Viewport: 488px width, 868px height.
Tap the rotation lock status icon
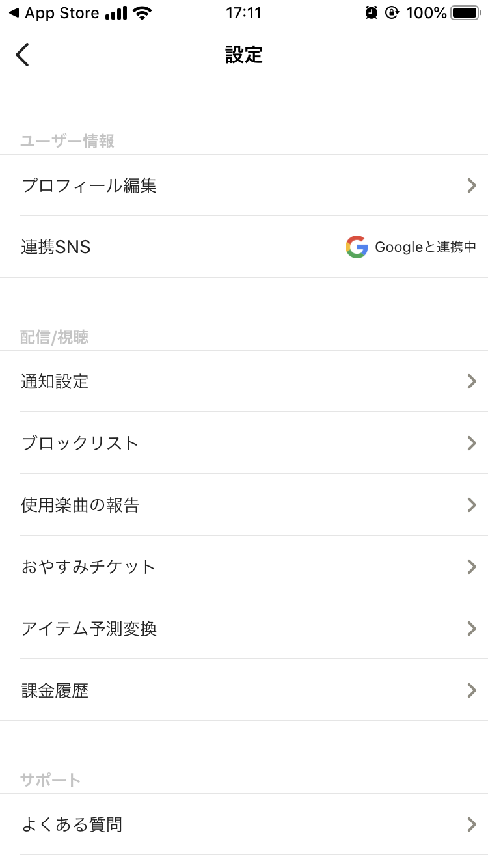392,12
